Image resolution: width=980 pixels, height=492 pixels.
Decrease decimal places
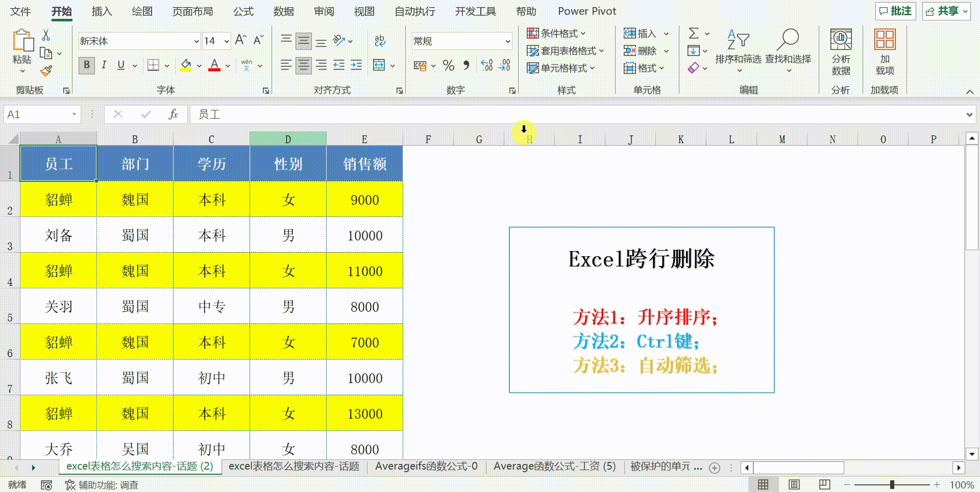(x=504, y=65)
